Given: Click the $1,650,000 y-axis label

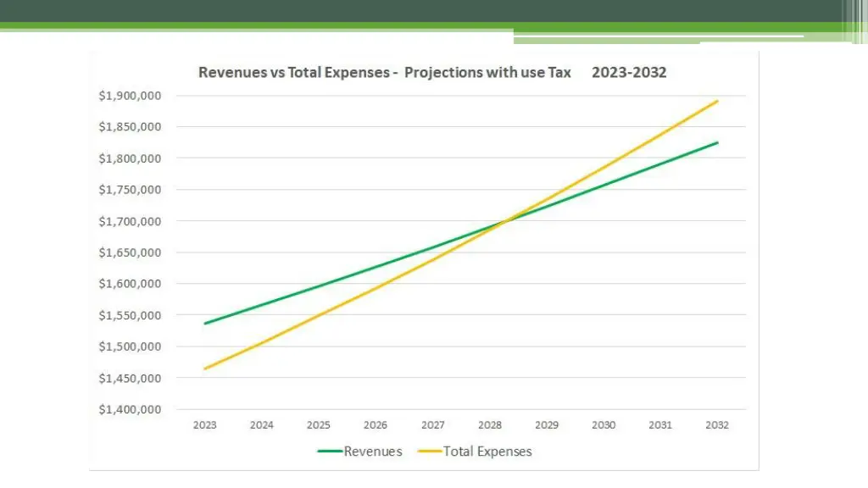Looking at the screenshot, I should (131, 252).
